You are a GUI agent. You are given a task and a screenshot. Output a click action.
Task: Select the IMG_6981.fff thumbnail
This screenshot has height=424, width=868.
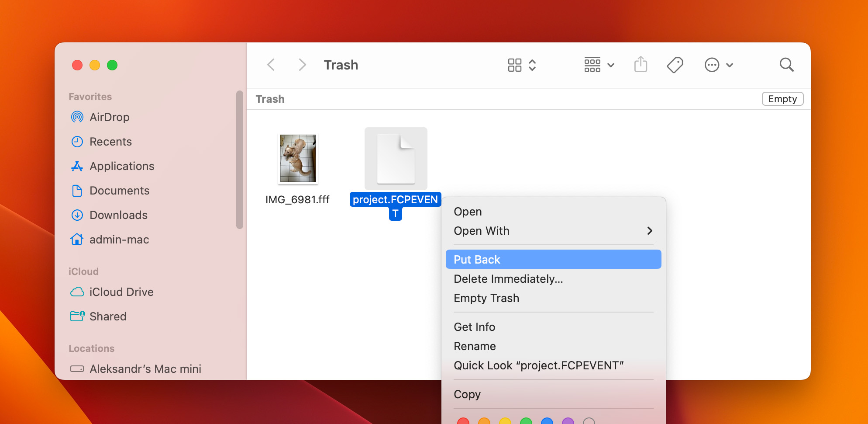coord(298,158)
